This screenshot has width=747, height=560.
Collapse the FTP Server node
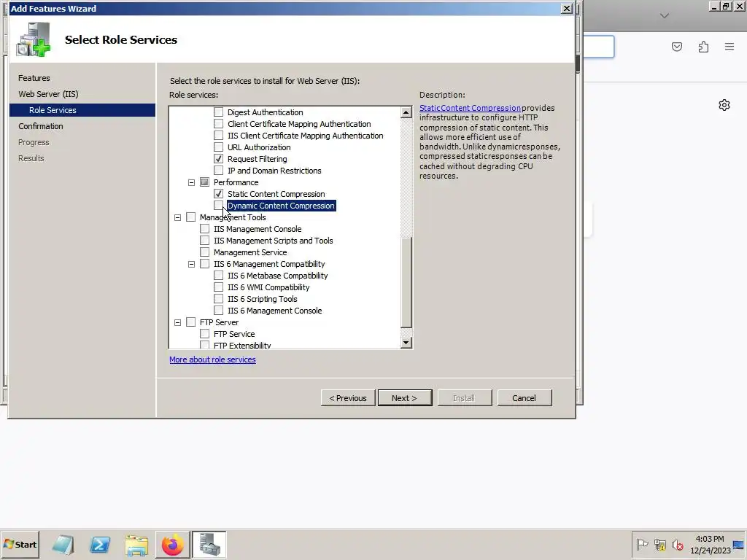(178, 322)
